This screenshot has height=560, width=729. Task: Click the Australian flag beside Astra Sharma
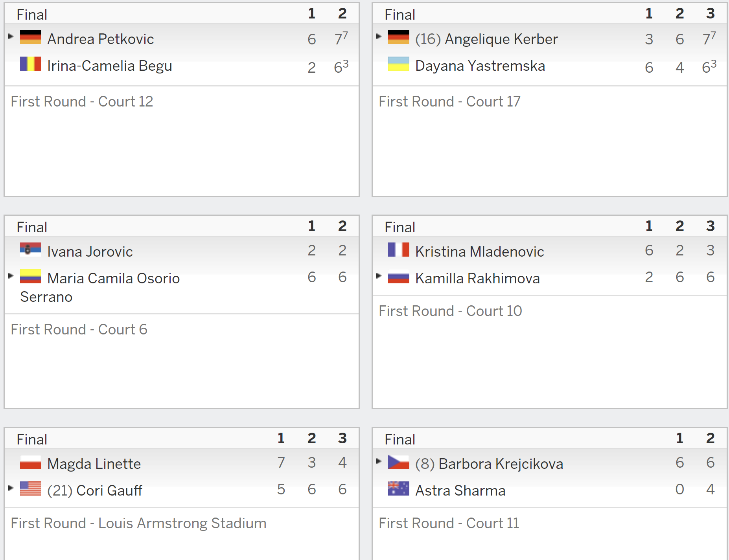pyautogui.click(x=399, y=488)
